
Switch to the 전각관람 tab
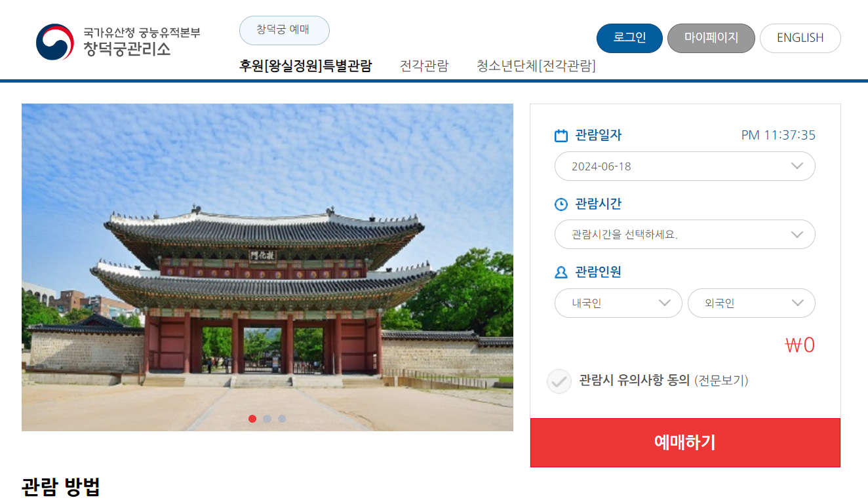(x=424, y=66)
